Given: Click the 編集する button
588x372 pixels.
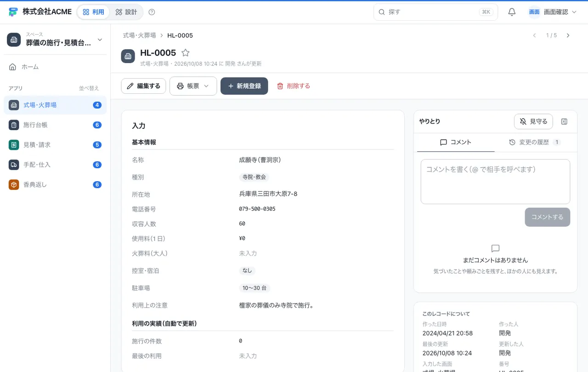Looking at the screenshot, I should coord(143,86).
